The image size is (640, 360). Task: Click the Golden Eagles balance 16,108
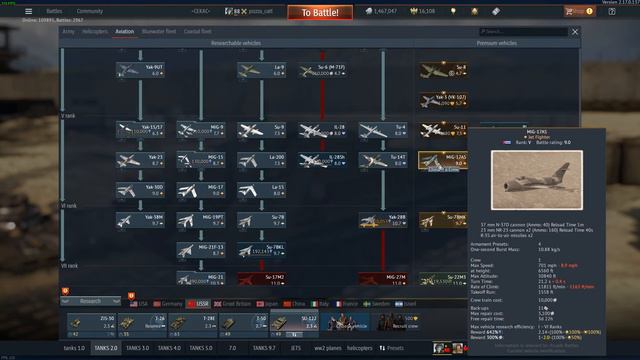pyautogui.click(x=423, y=11)
